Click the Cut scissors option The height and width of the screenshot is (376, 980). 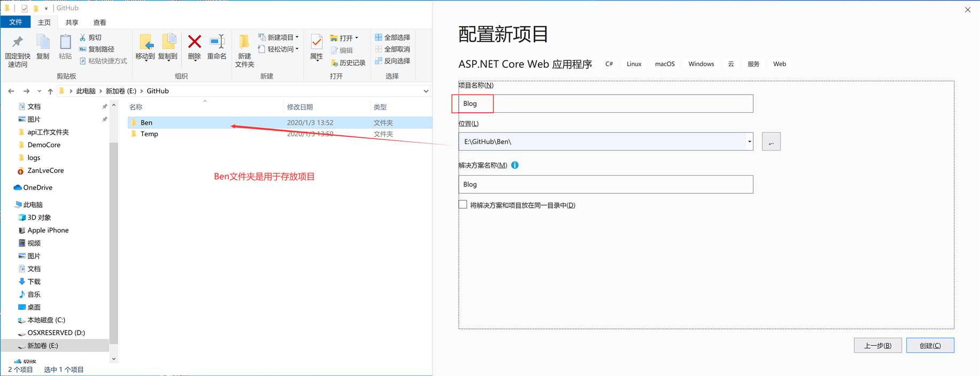tap(90, 37)
